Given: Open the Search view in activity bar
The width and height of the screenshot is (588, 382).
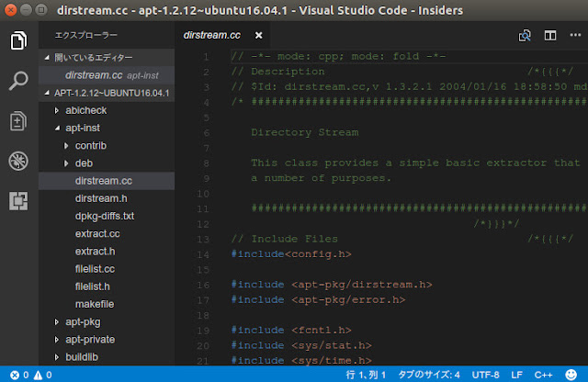Looking at the screenshot, I should tap(18, 80).
